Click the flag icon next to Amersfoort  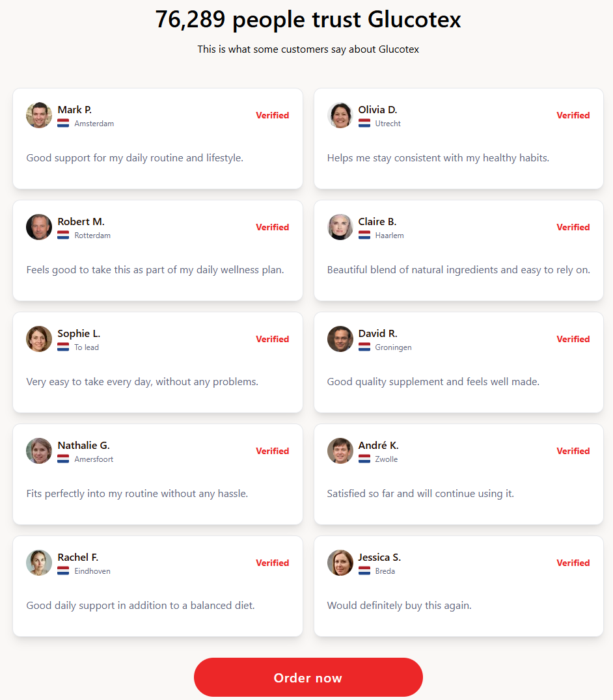click(x=63, y=459)
